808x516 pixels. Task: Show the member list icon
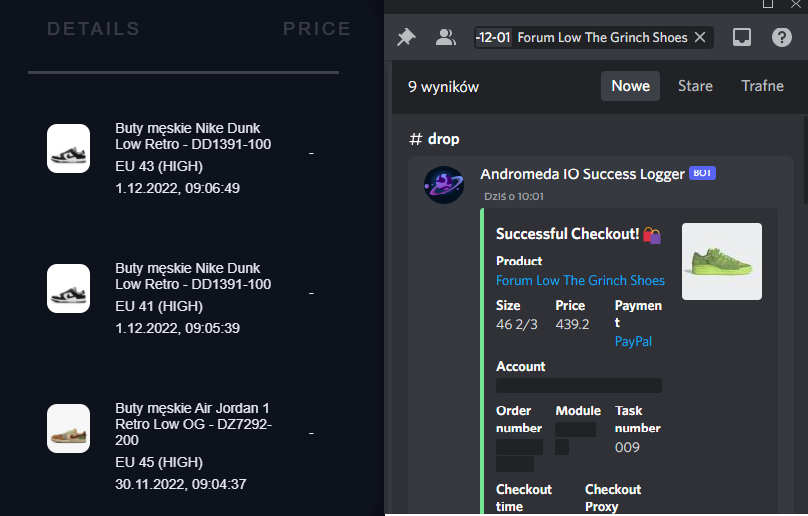446,37
